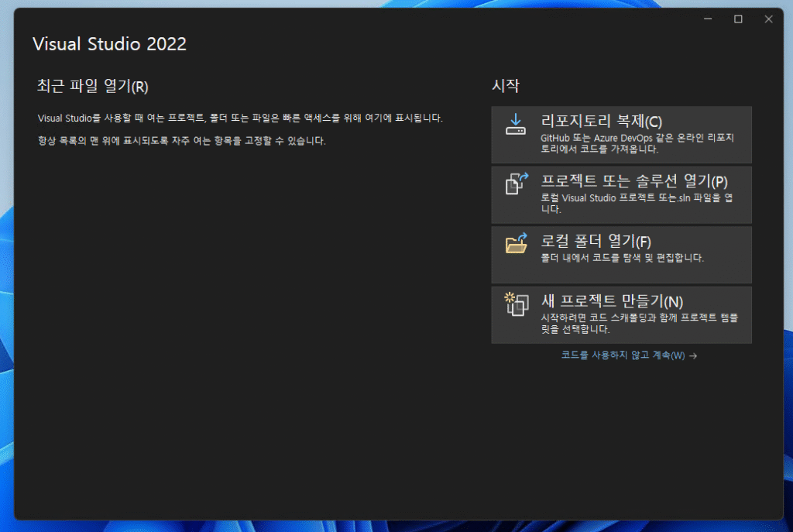Close the Visual Studio start window
This screenshot has height=532, width=793.
[768, 19]
